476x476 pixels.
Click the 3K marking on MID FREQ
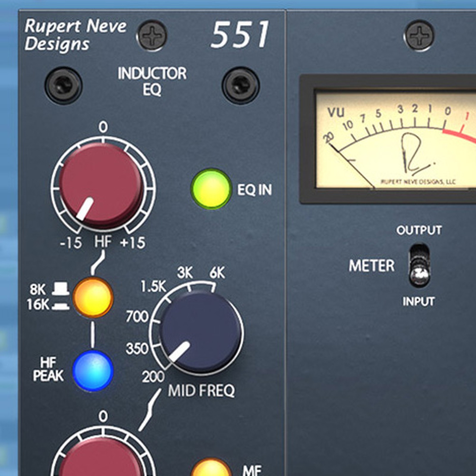(x=185, y=273)
